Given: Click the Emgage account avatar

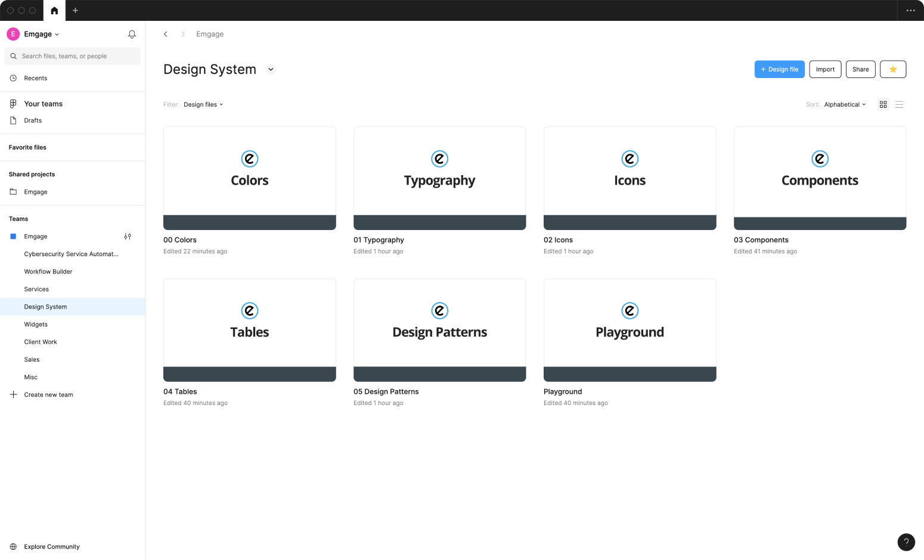Looking at the screenshot, I should click(x=13, y=34).
